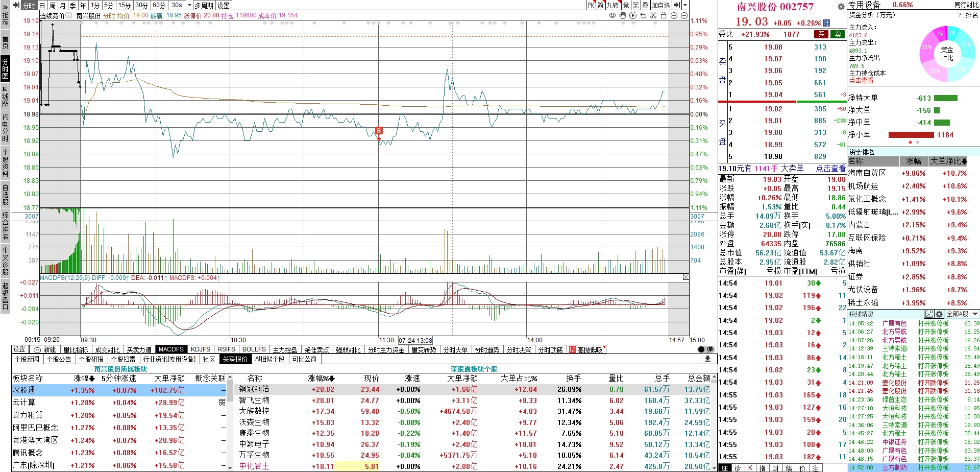Open the 30s period dropdown arrow
Screen dimensions: 980x472
pos(189,5)
